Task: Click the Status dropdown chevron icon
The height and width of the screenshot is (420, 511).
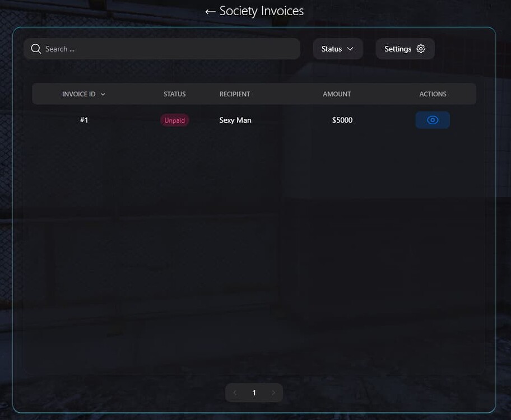Action: click(x=350, y=49)
